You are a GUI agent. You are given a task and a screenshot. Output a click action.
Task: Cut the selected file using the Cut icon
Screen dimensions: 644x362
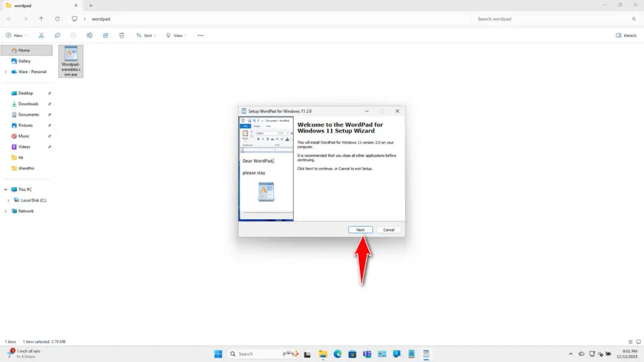pos(42,36)
